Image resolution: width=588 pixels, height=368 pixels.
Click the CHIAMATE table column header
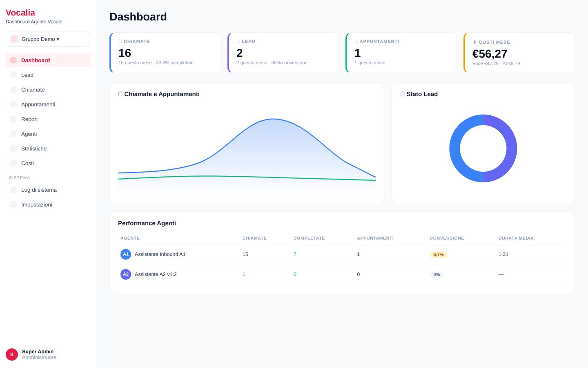[254, 238]
